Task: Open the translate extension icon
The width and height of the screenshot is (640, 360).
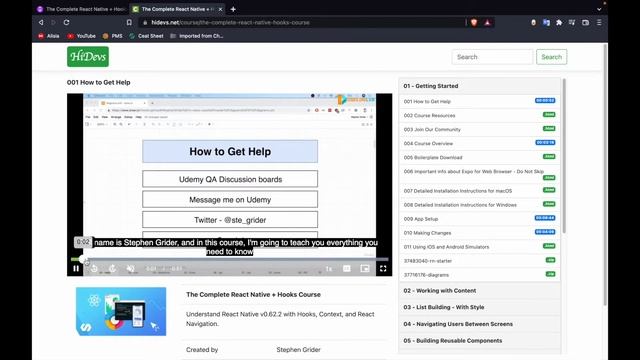Action: coord(546,22)
